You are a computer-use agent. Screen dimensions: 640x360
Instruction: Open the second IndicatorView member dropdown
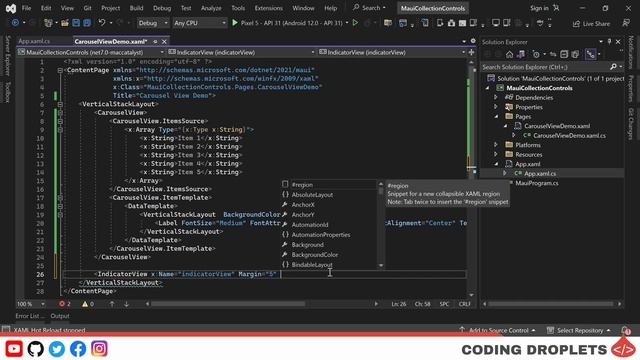coord(392,52)
